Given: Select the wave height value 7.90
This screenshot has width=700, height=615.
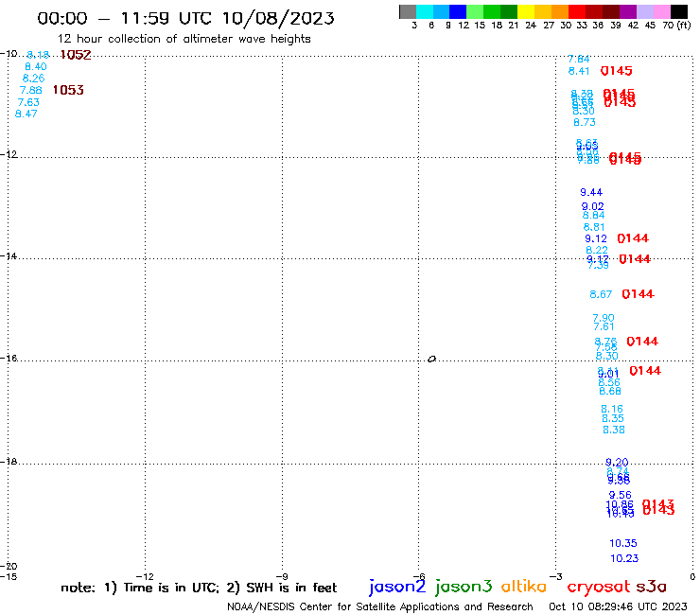Looking at the screenshot, I should (604, 318).
